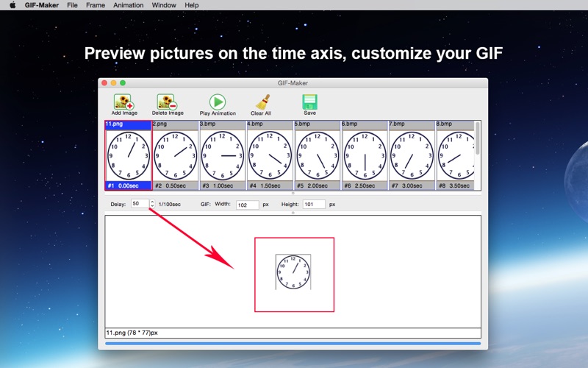Screen dimensions: 588x368
Task: Select the 5.bmp frame thumbnail
Action: (x=318, y=155)
